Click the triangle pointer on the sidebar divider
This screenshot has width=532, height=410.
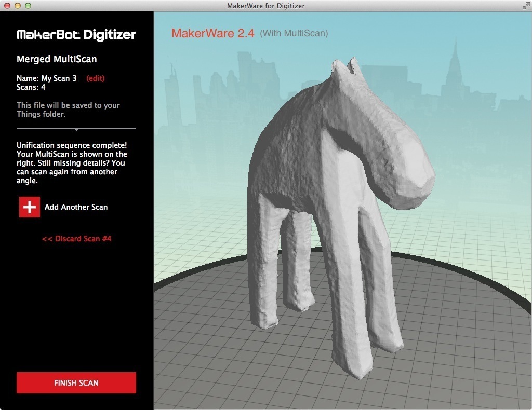(x=76, y=130)
